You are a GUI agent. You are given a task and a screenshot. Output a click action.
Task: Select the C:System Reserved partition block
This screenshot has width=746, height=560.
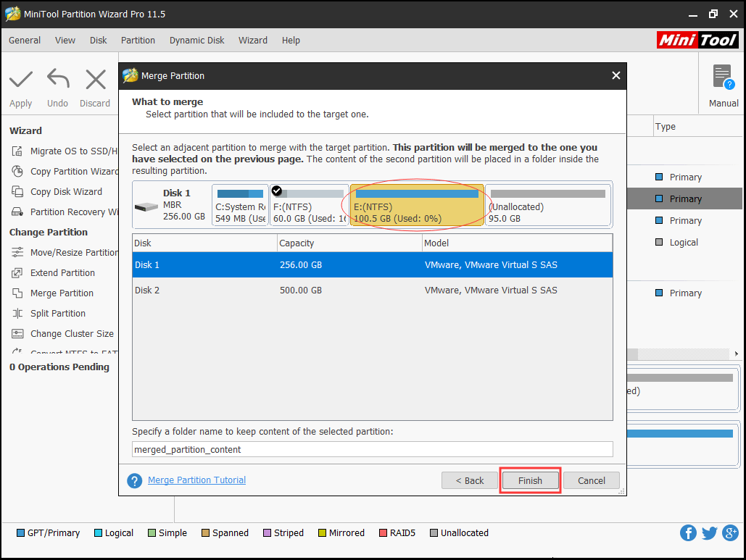[x=240, y=205]
